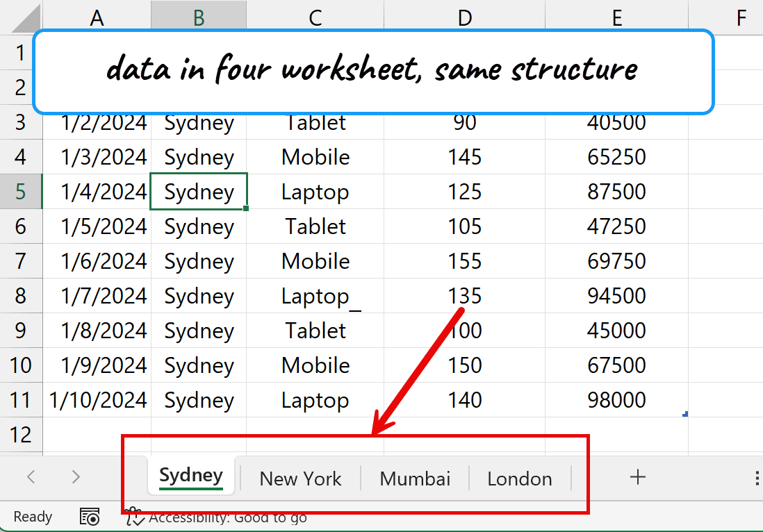
Task: Click the Ready status text
Action: [33, 517]
